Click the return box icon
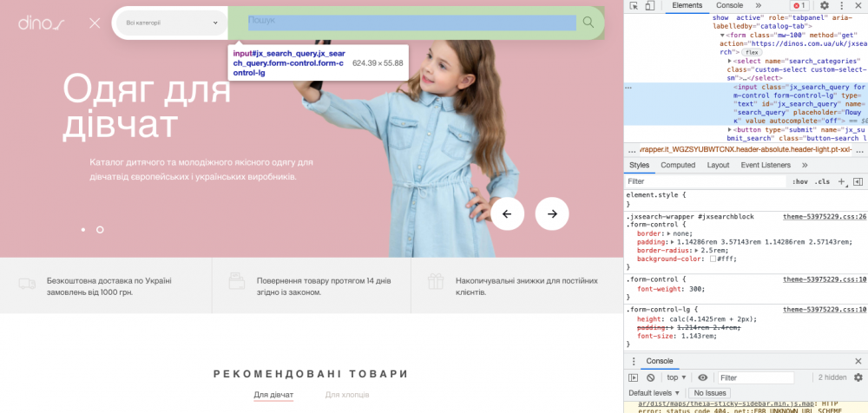Viewport: 868px width, 413px height. (236, 281)
